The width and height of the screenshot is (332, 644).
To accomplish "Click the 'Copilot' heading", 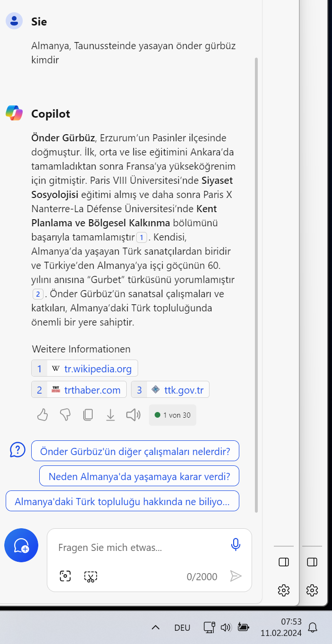I will coord(51,114).
